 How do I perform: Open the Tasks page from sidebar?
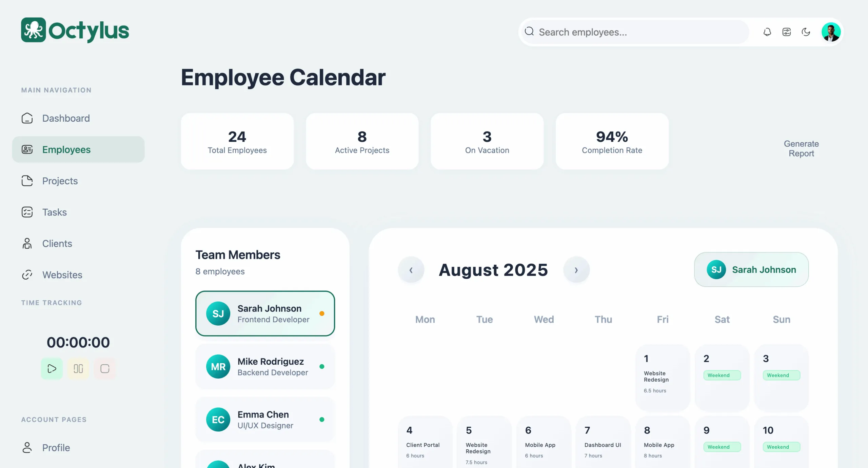pos(54,212)
